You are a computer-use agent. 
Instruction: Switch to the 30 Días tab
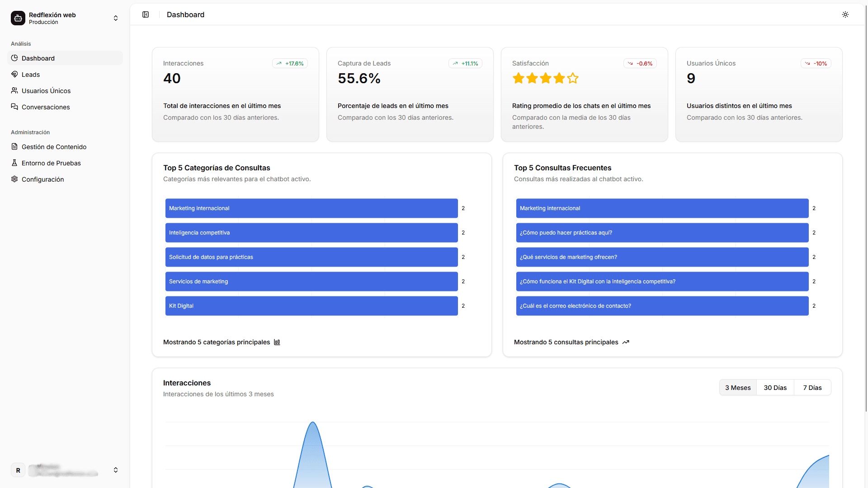pyautogui.click(x=775, y=388)
